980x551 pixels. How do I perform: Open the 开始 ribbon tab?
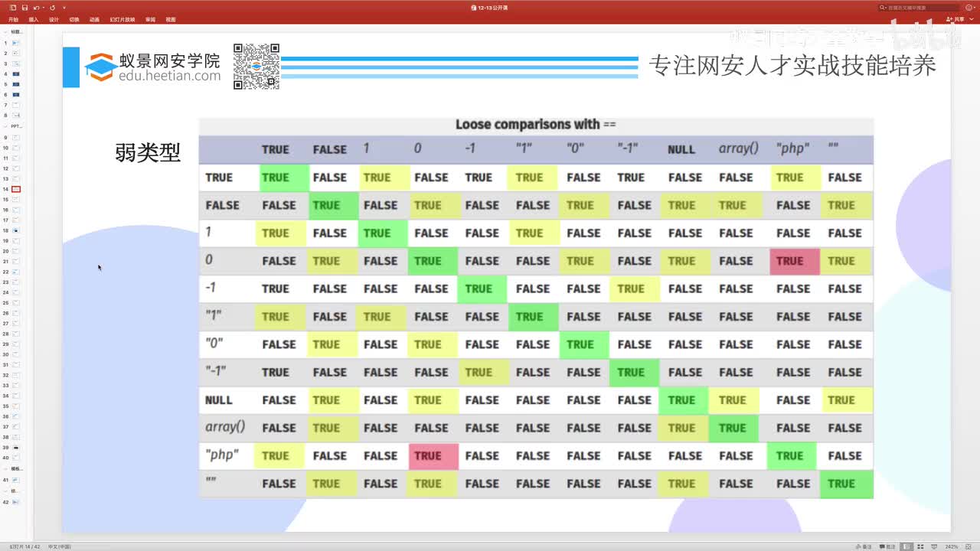click(13, 19)
